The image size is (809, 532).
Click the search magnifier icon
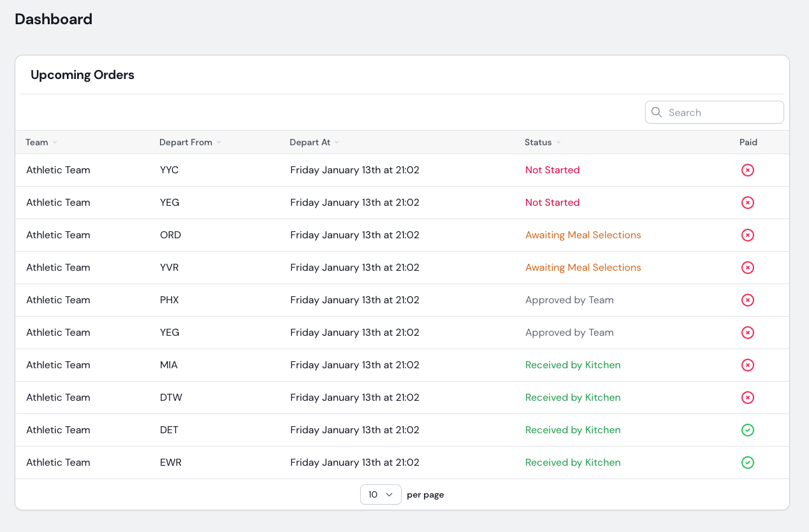coord(657,112)
